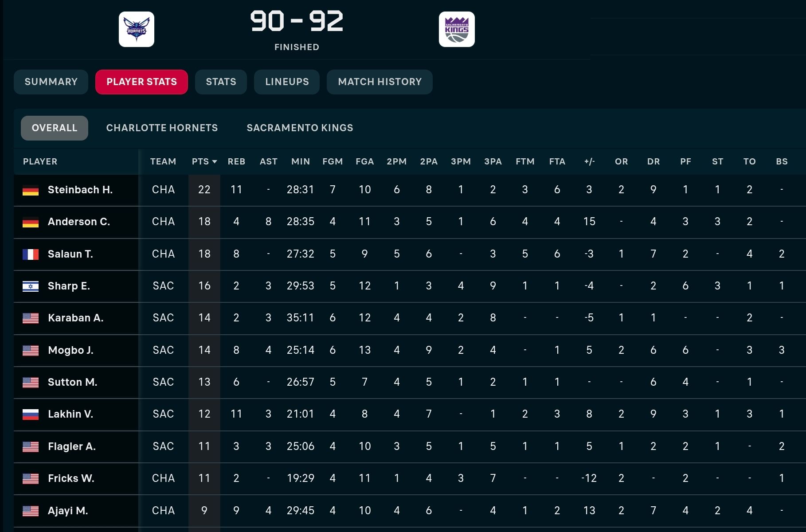Open the Lineups tab

tap(287, 82)
